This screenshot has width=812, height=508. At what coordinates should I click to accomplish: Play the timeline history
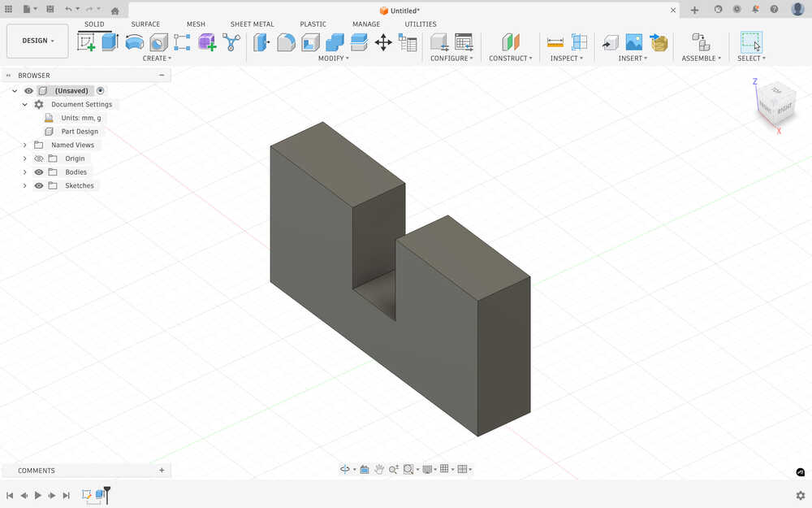38,496
